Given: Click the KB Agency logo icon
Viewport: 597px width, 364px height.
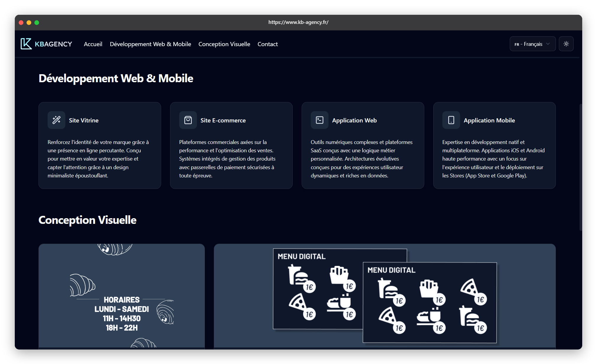Looking at the screenshot, I should (x=26, y=44).
